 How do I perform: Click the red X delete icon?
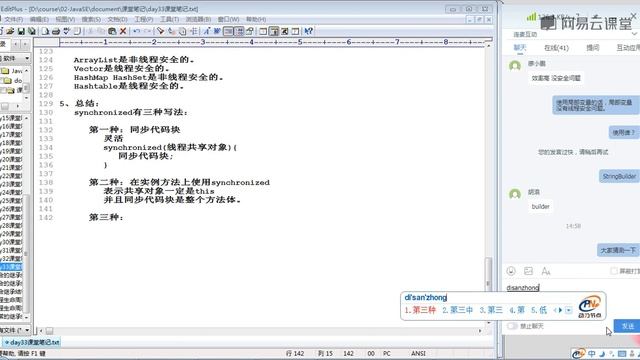[x=123, y=31]
